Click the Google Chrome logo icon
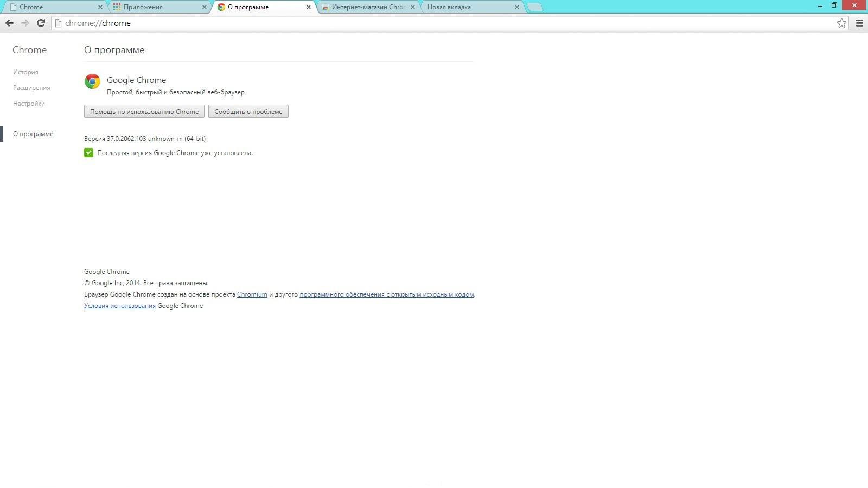The height and width of the screenshot is (488, 868). pos(93,81)
